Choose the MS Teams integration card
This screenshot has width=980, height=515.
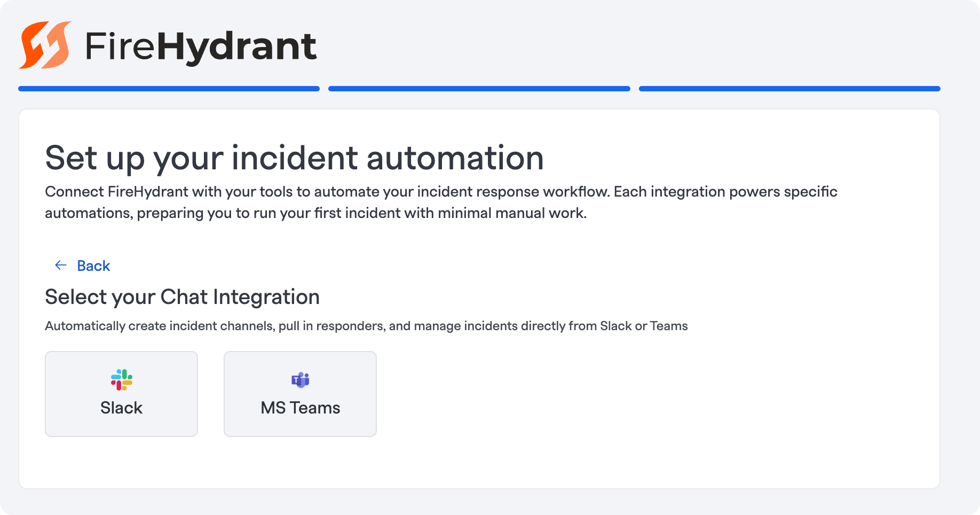[x=301, y=394]
